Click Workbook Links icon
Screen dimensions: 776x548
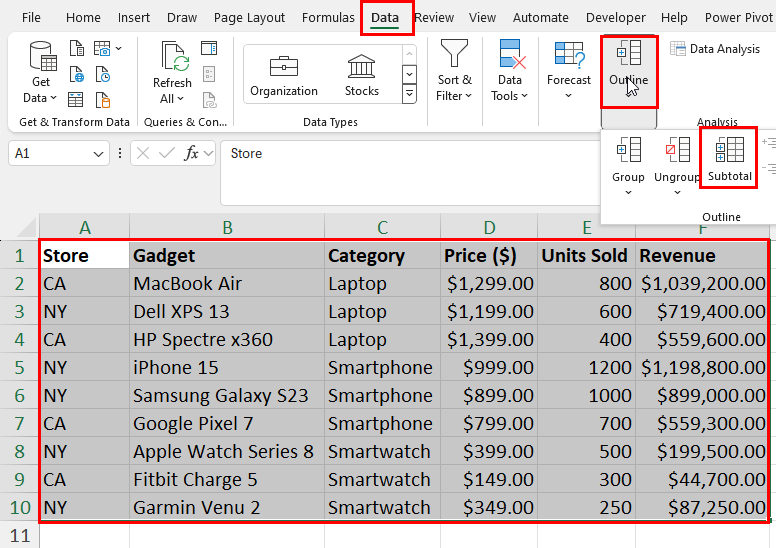(209, 100)
